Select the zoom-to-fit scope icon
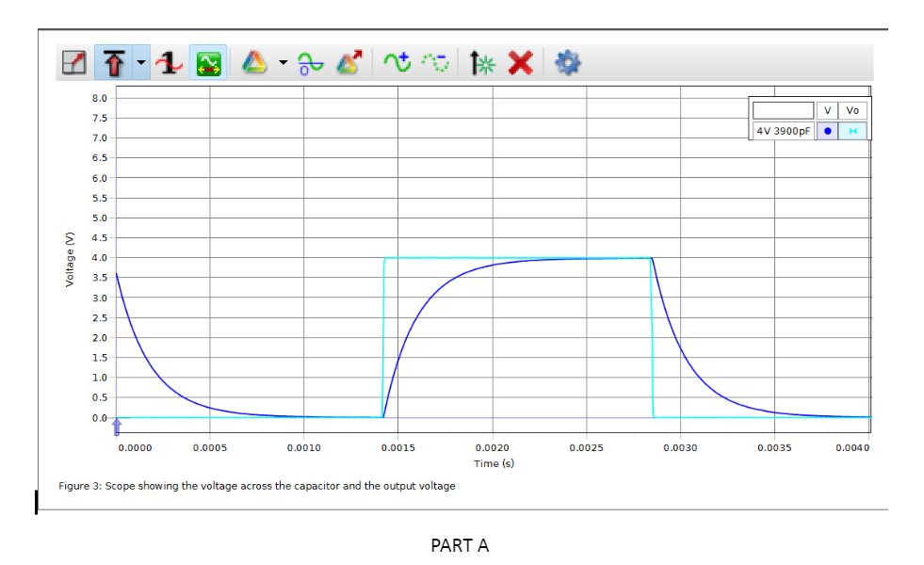 pyautogui.click(x=75, y=61)
